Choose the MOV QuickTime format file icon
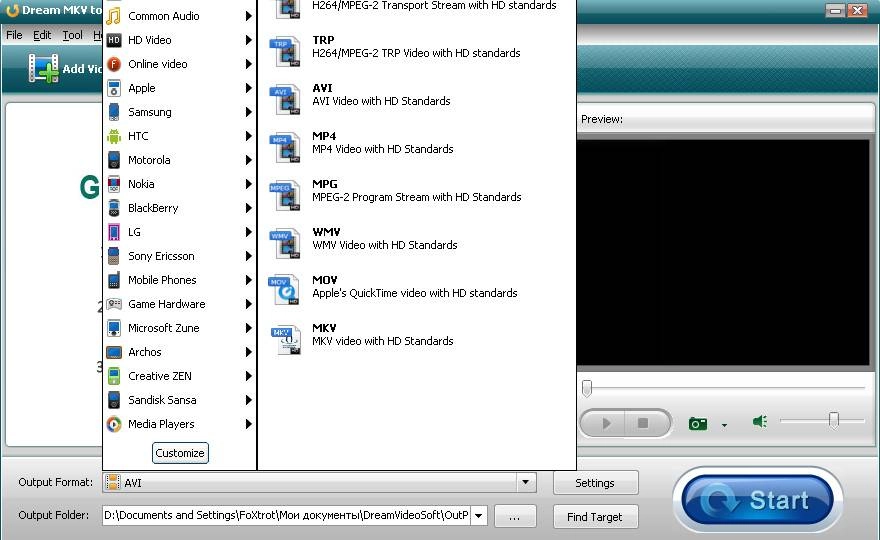The height and width of the screenshot is (540, 880). pos(285,291)
